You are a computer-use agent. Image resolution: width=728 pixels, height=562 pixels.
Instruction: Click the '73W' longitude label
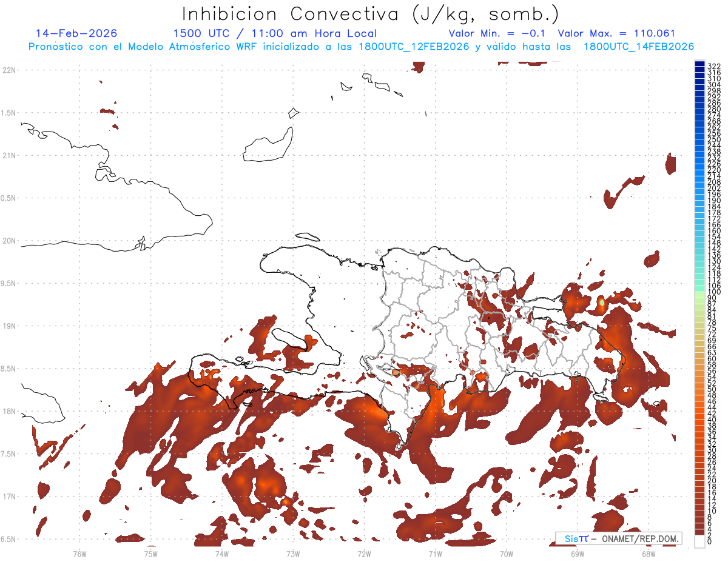(293, 553)
